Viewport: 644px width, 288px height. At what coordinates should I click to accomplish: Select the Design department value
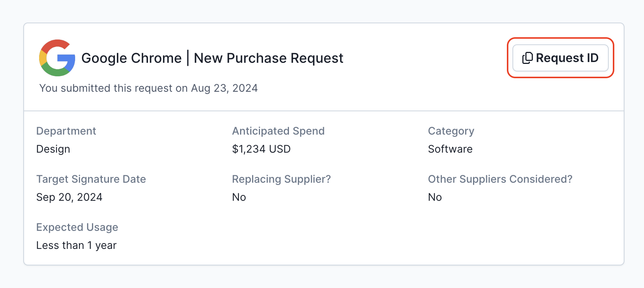pyautogui.click(x=53, y=149)
